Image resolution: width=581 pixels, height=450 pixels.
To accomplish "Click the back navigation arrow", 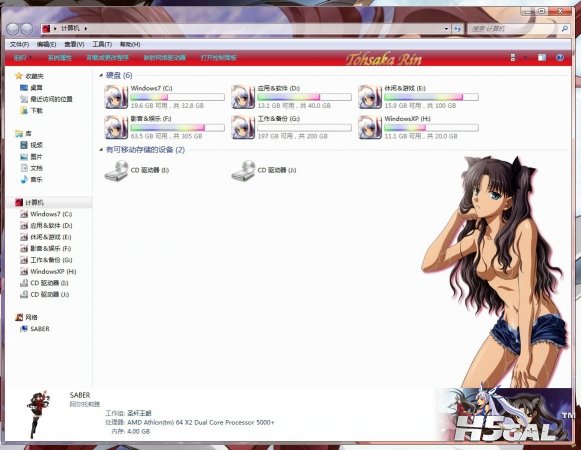I will tap(13, 29).
